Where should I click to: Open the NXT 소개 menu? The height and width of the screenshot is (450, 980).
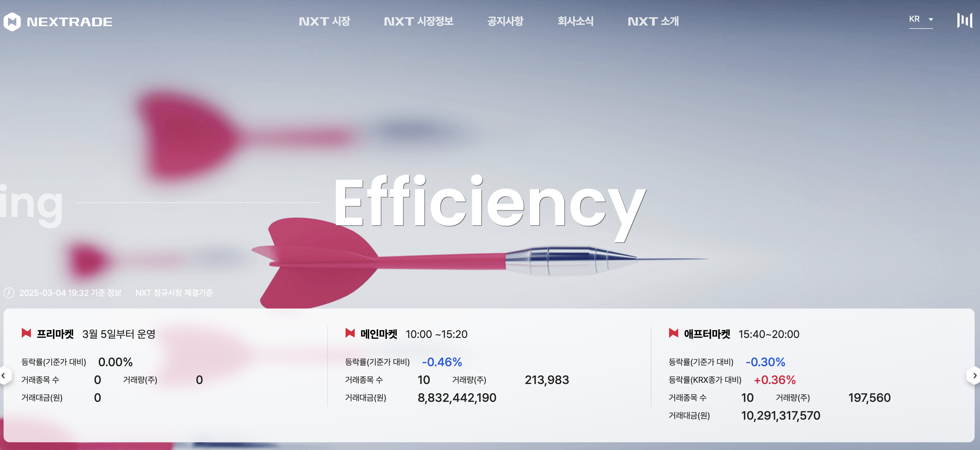click(x=653, y=21)
